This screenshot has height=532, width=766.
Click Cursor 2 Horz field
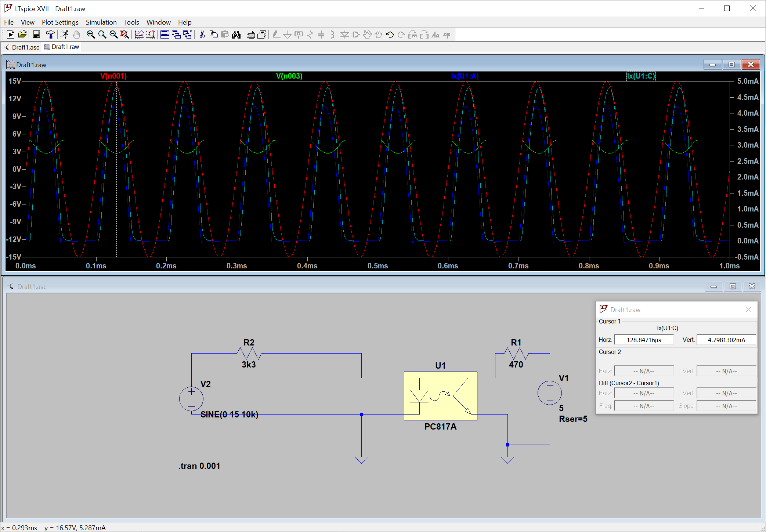(644, 371)
